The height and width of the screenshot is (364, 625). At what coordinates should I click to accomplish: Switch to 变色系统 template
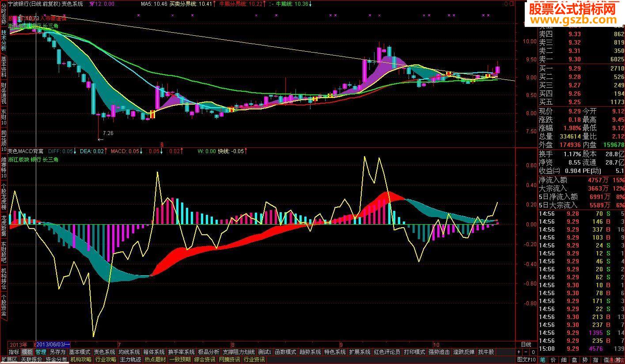click(x=104, y=352)
